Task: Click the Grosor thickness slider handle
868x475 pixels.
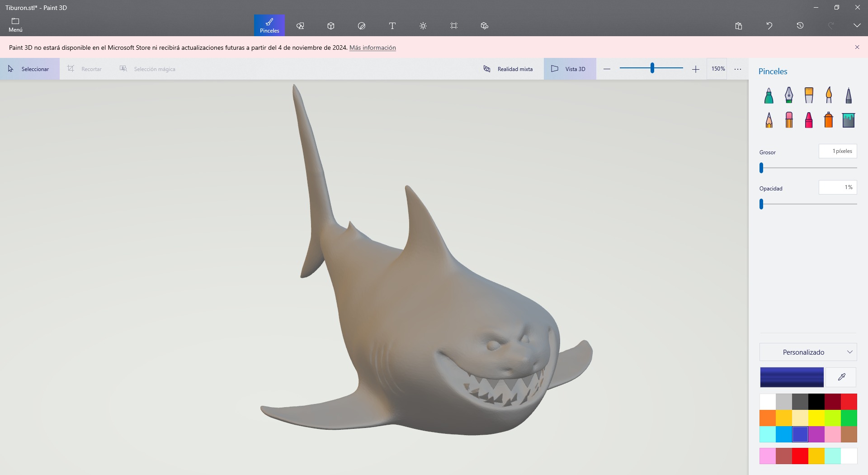Action: click(x=761, y=168)
